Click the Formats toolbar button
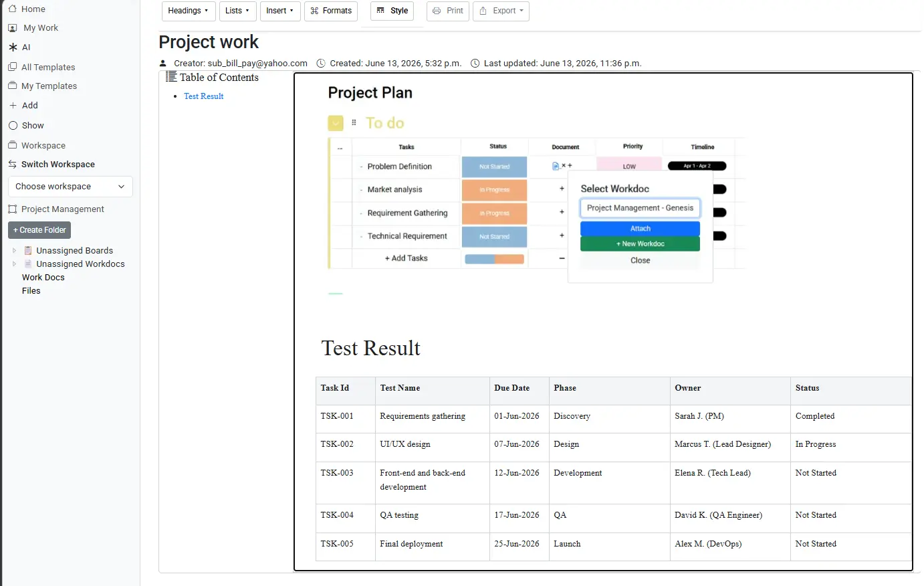 click(x=331, y=11)
